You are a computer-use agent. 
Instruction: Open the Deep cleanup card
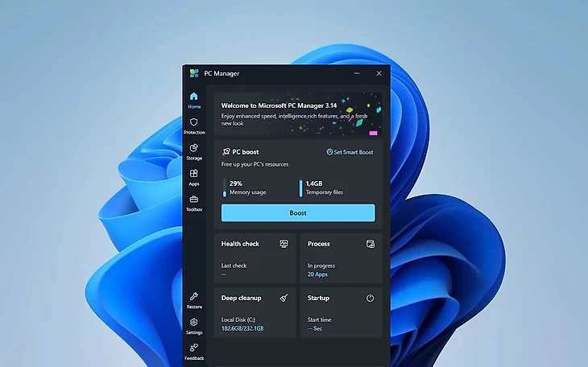click(255, 311)
